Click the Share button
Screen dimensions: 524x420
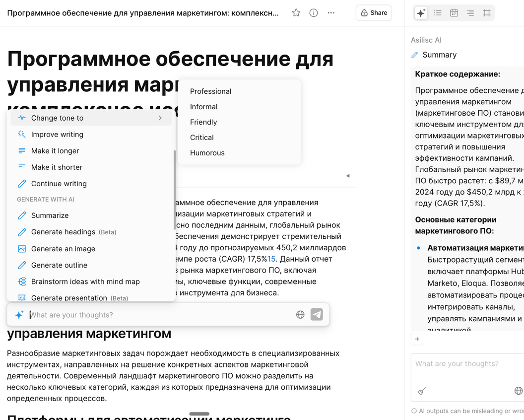(374, 13)
